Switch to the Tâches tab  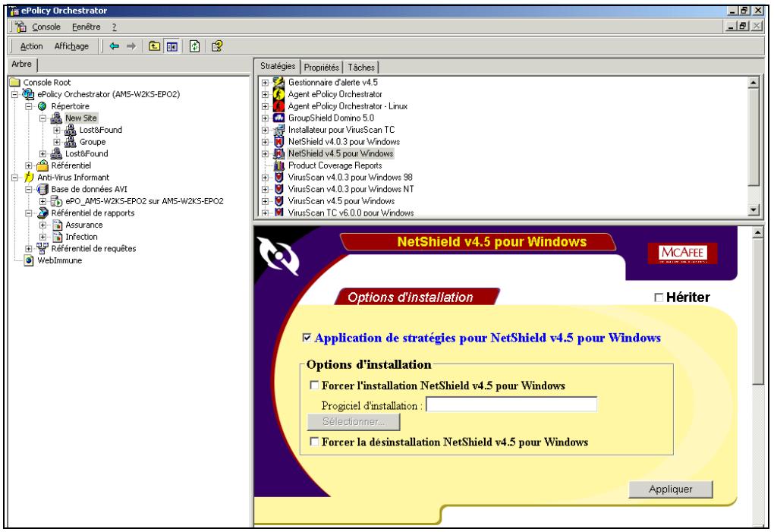click(x=361, y=67)
